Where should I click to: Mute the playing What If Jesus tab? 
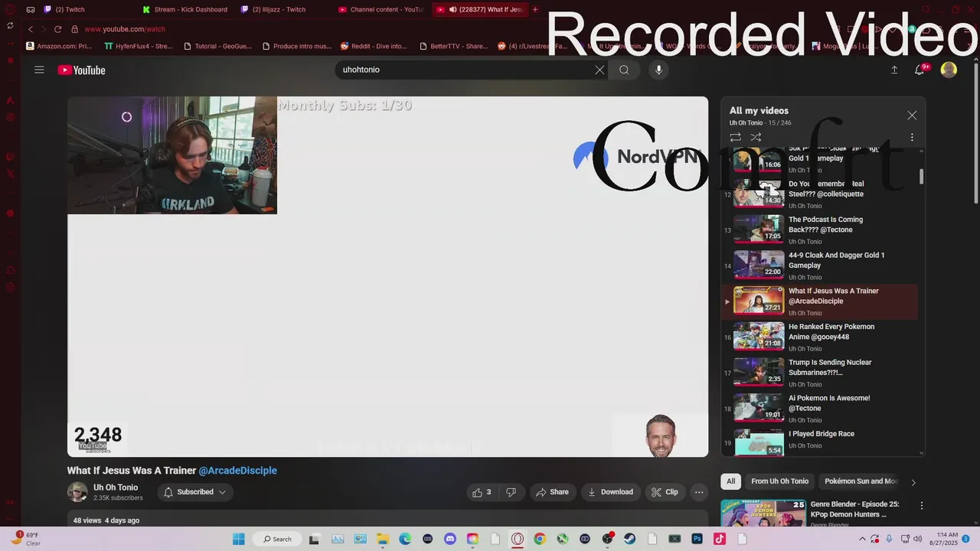pyautogui.click(x=453, y=9)
